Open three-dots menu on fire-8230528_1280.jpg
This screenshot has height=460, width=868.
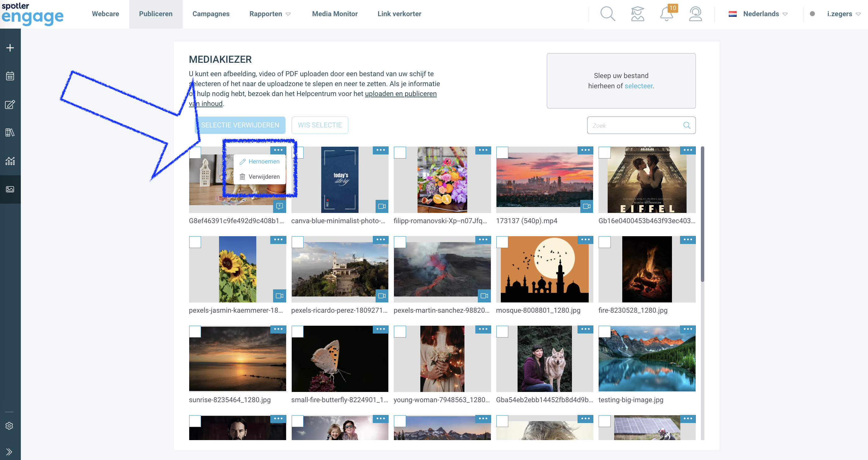click(688, 240)
